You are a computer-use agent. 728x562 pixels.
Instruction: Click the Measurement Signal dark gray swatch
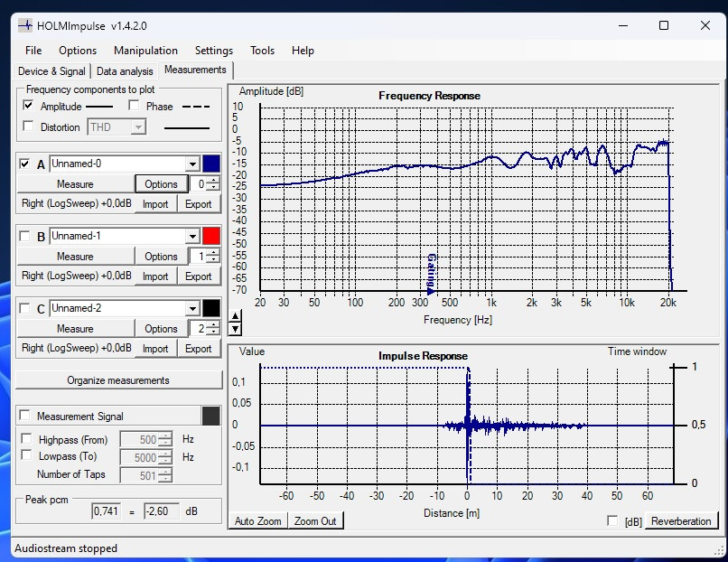210,416
